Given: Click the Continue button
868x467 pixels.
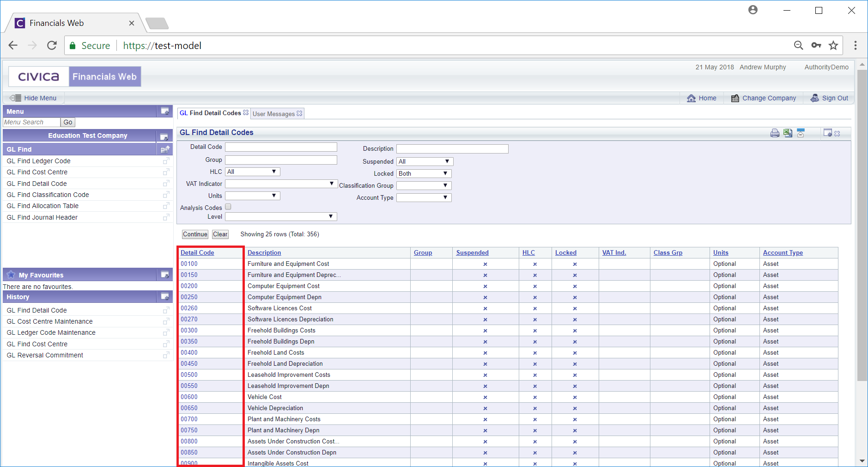Looking at the screenshot, I should pyautogui.click(x=195, y=234).
